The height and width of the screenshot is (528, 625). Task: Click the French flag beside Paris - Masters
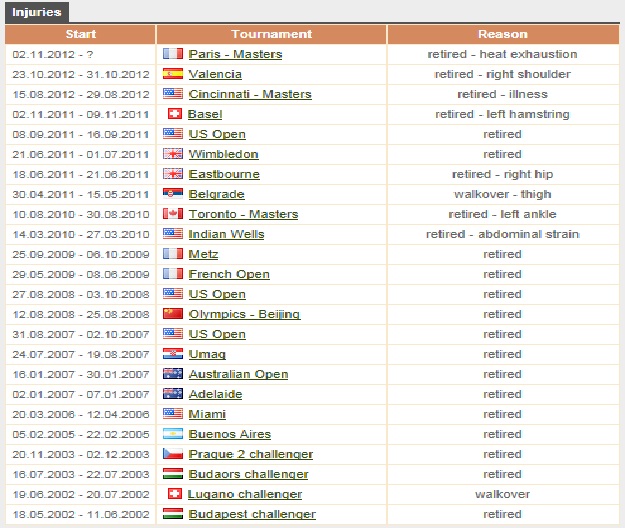[x=173, y=53]
